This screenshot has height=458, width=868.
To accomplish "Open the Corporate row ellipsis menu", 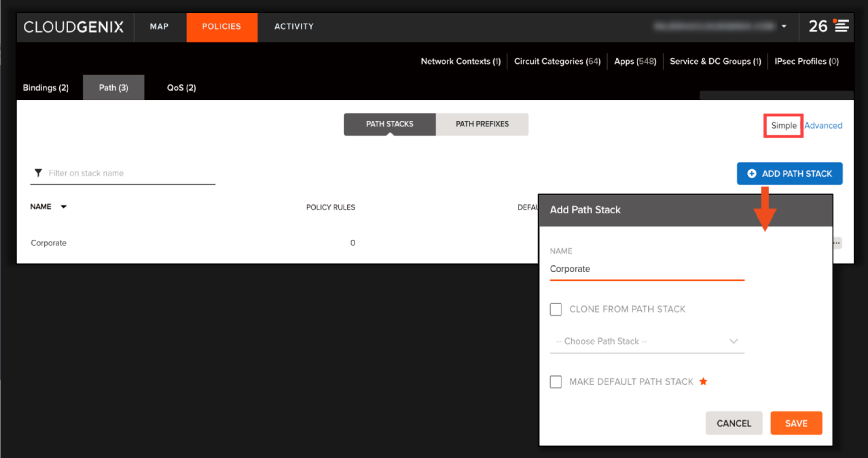I will point(837,243).
